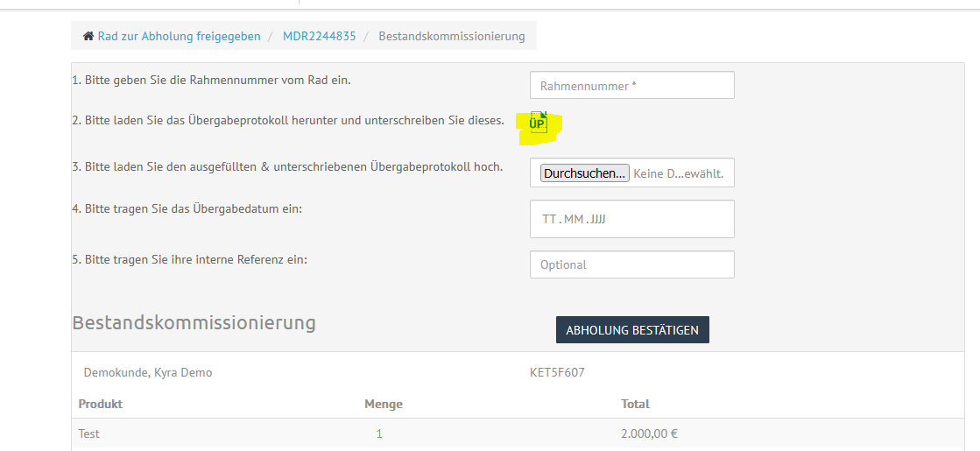Select the JJJJ year part of date
This screenshot has width=980, height=451.
pos(597,219)
